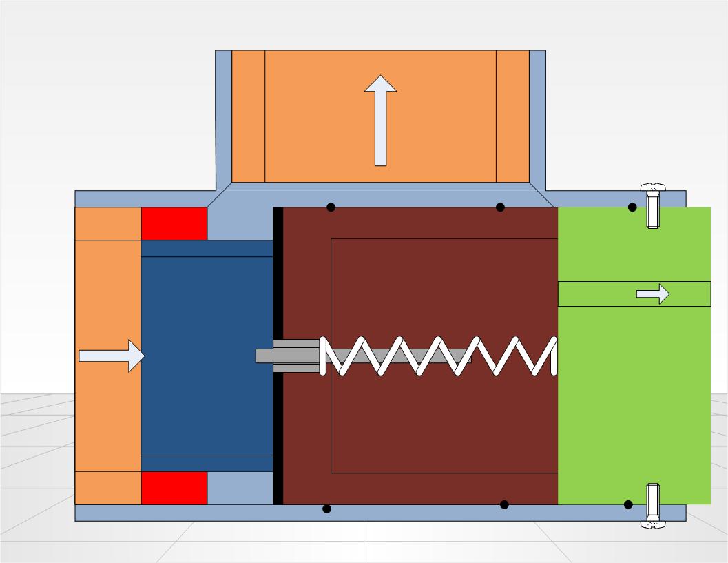Select the white zigzag spring
The height and width of the screenshot is (563, 728).
coord(441,356)
